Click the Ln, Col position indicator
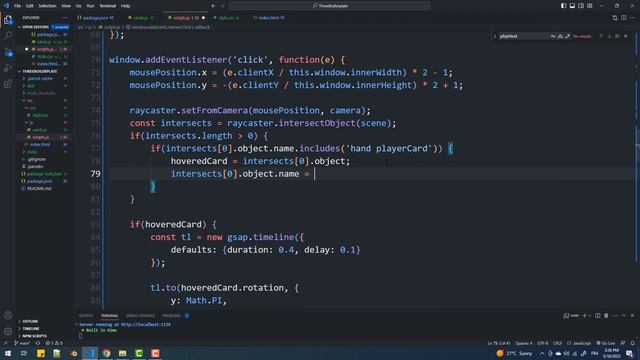This screenshot has width=640, height=360. (x=499, y=343)
